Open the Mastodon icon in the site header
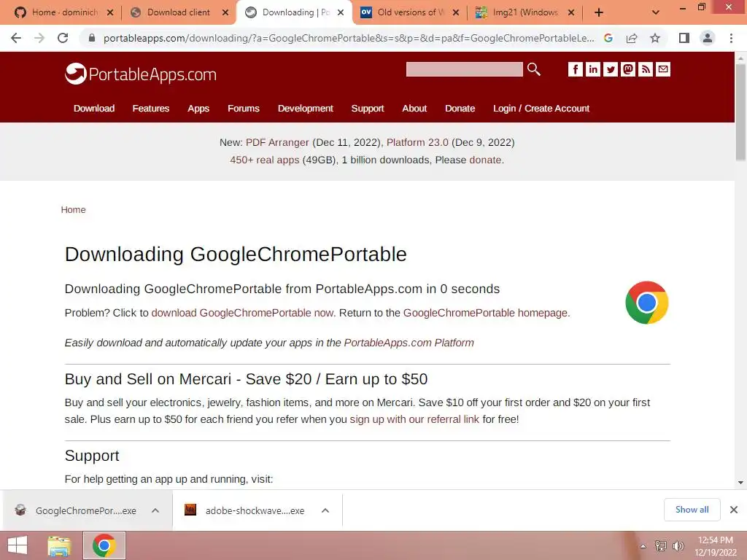Screen dimensions: 747x560 628,69
